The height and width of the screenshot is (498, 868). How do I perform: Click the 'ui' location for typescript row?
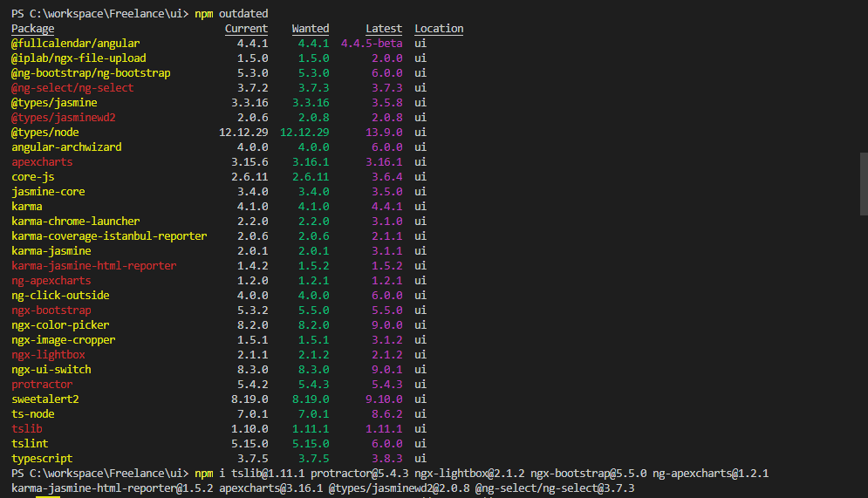pos(420,459)
